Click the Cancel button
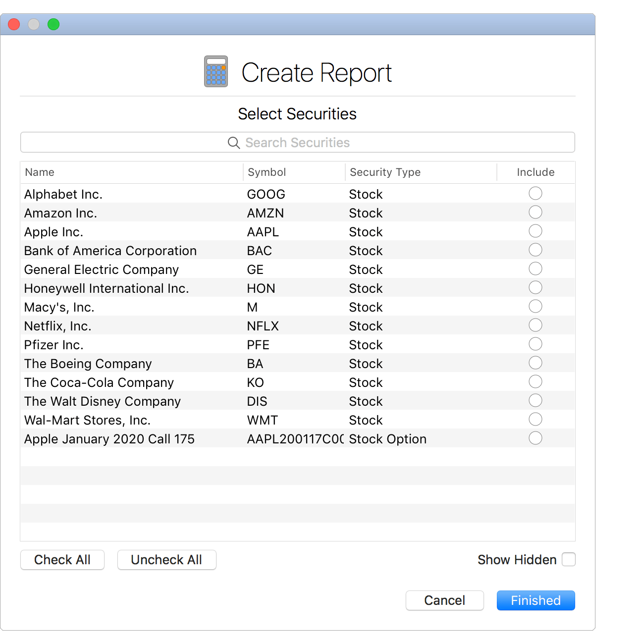644x644 pixels. 444,600
